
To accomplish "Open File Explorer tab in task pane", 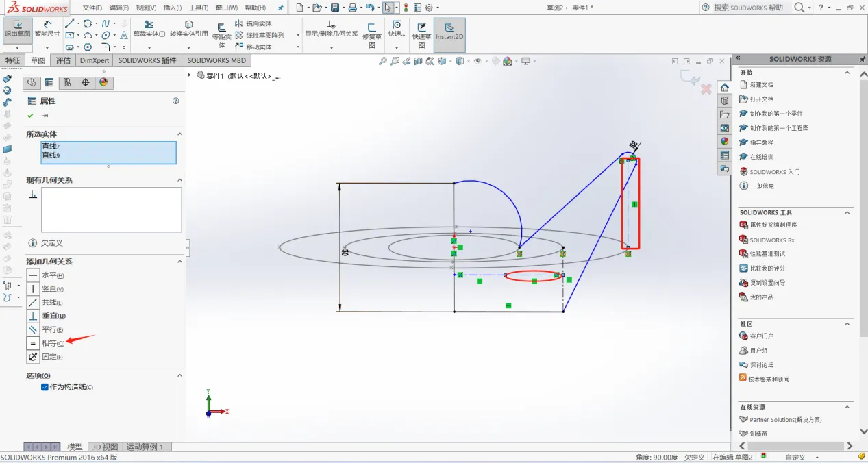I will click(724, 114).
